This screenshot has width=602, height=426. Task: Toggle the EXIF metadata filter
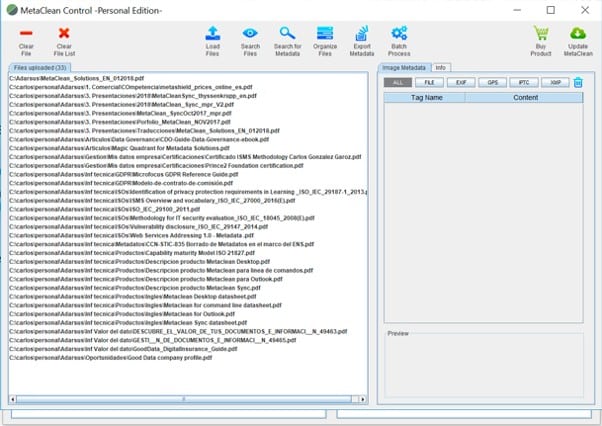(461, 82)
